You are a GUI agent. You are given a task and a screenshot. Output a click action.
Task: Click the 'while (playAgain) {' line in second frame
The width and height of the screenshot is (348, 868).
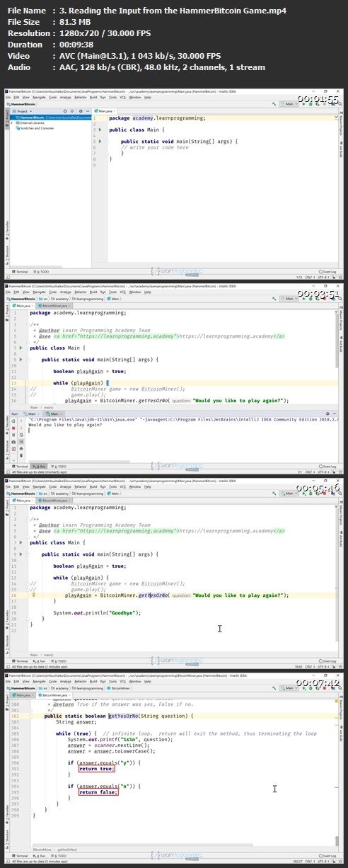click(81, 383)
